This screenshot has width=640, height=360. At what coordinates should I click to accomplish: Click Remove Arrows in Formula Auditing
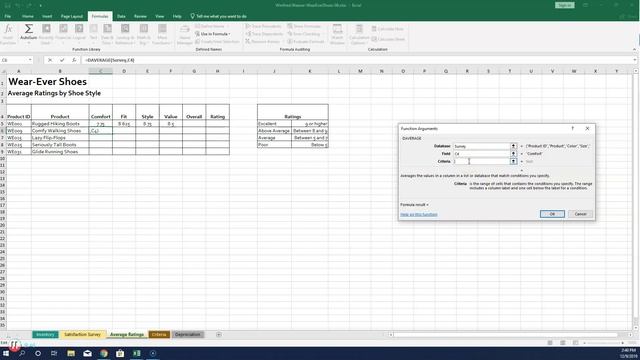263,41
